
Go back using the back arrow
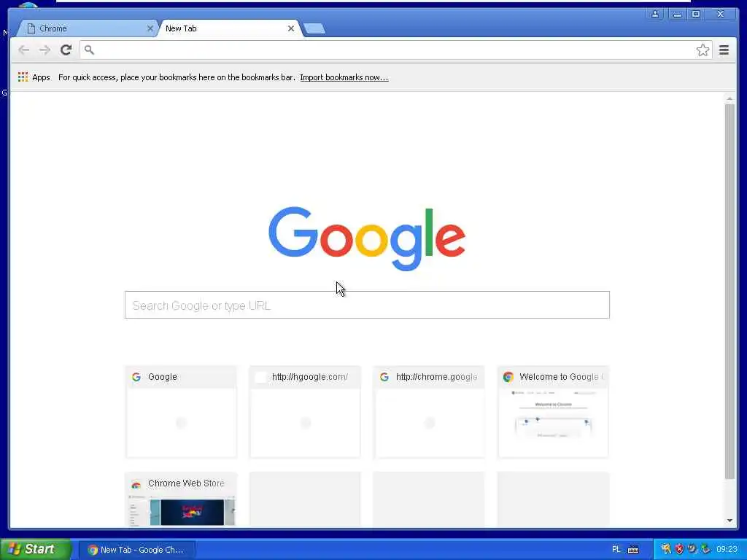click(x=23, y=50)
